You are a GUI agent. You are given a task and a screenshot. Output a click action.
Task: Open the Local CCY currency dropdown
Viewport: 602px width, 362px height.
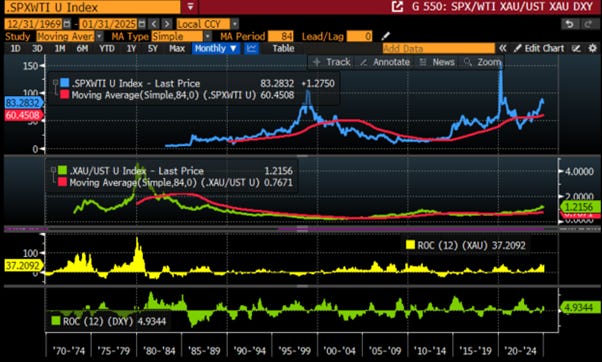(235, 24)
